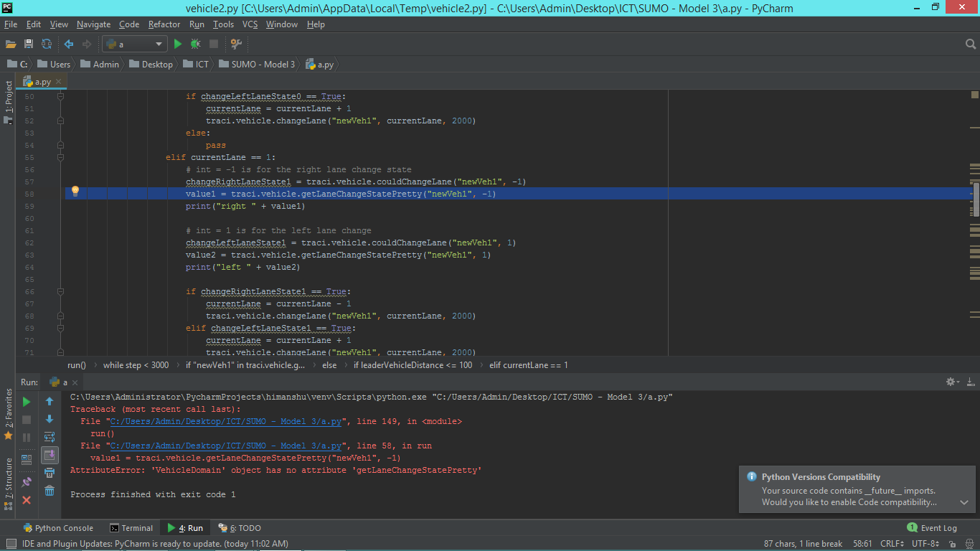Collapse the code fold at line 55

pos(60,157)
